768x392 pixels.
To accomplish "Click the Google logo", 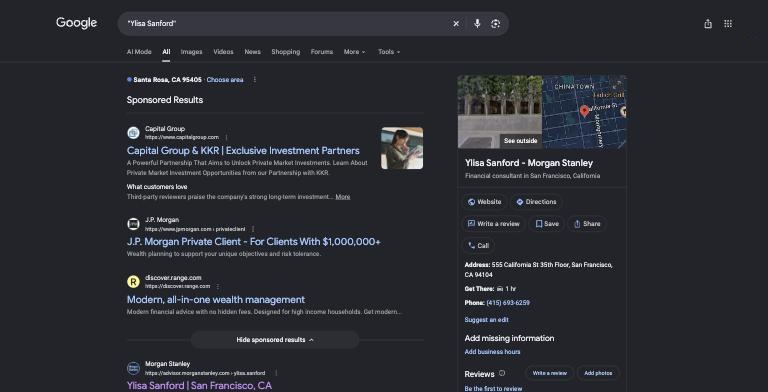I will 76,23.
